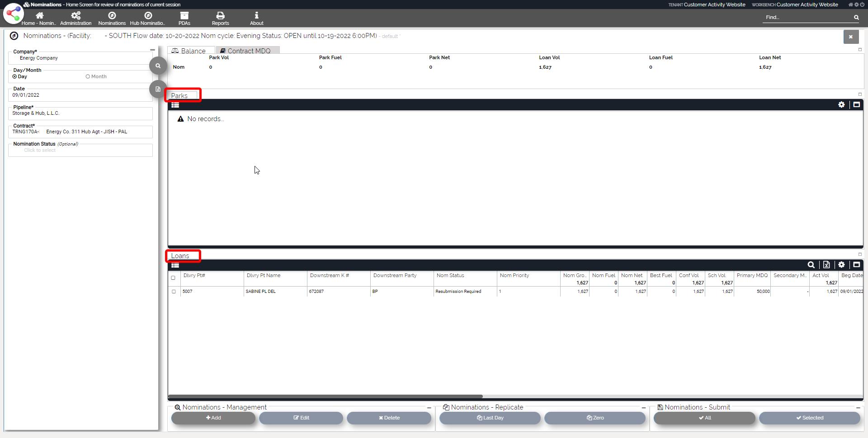868x438 pixels.
Task: Click the Last Day replicate button
Action: click(490, 418)
